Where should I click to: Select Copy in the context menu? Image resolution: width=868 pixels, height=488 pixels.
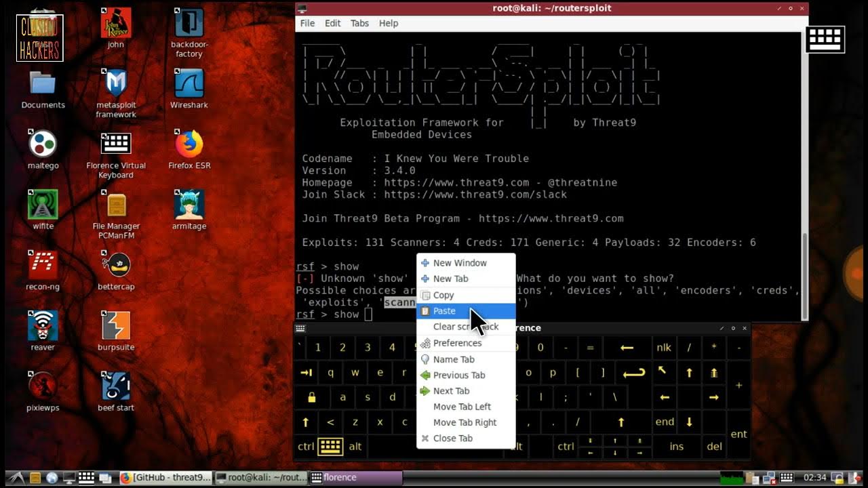coord(466,295)
